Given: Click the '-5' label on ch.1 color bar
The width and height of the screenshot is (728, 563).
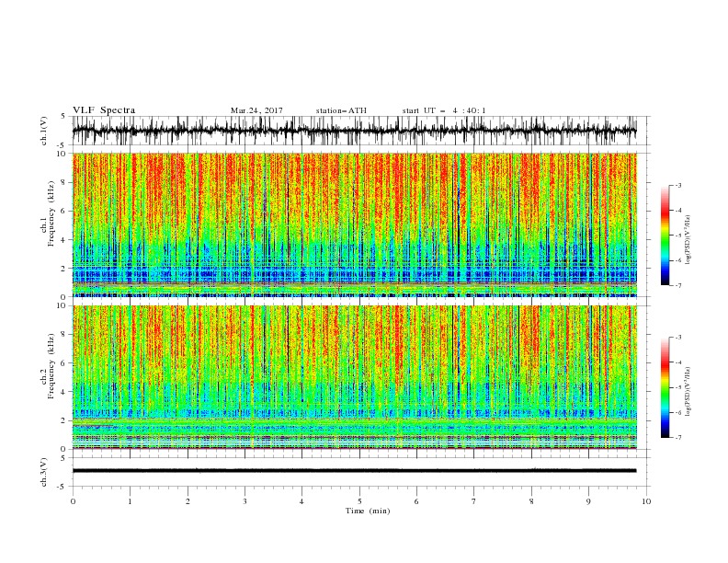Looking at the screenshot, I should click(678, 236).
